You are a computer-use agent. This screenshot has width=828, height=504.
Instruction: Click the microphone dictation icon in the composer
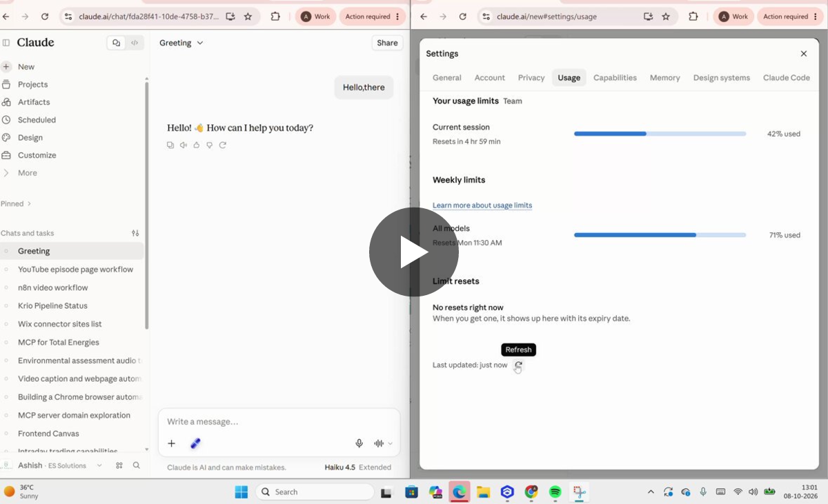[359, 443]
